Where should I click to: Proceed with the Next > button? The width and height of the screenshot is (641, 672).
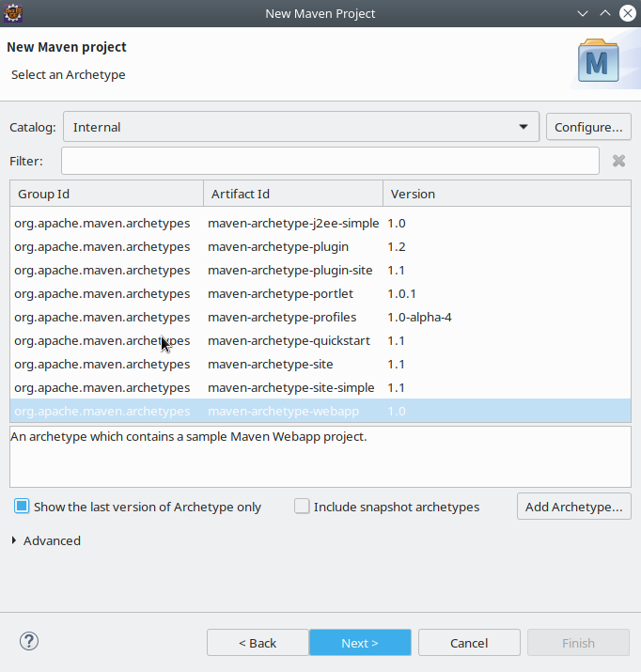[360, 643]
